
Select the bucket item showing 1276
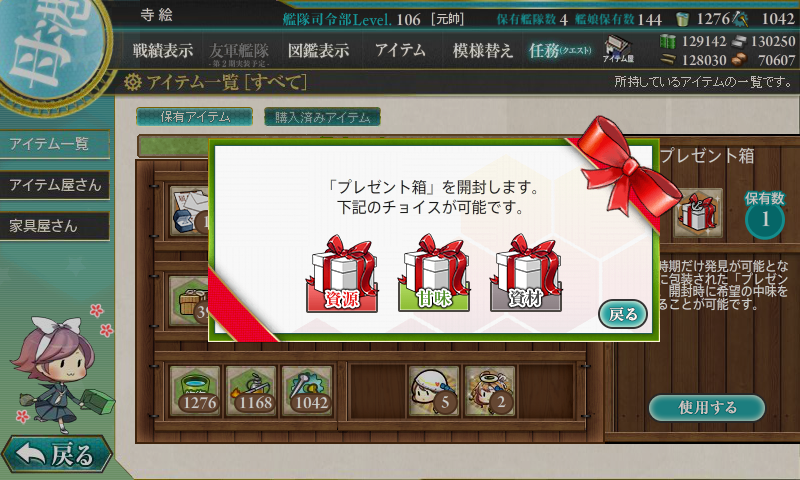195,390
